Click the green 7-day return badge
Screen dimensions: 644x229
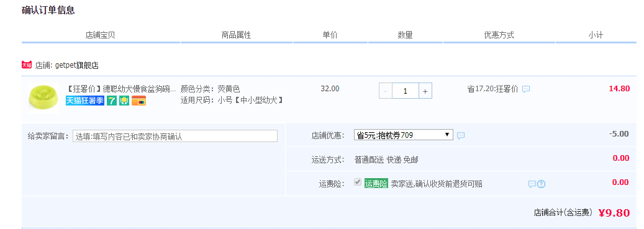click(x=112, y=101)
